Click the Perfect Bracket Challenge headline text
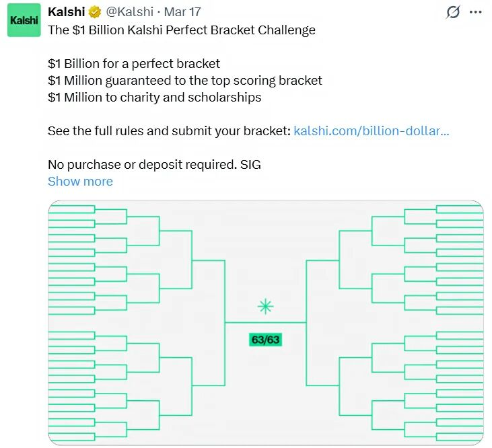 click(182, 30)
